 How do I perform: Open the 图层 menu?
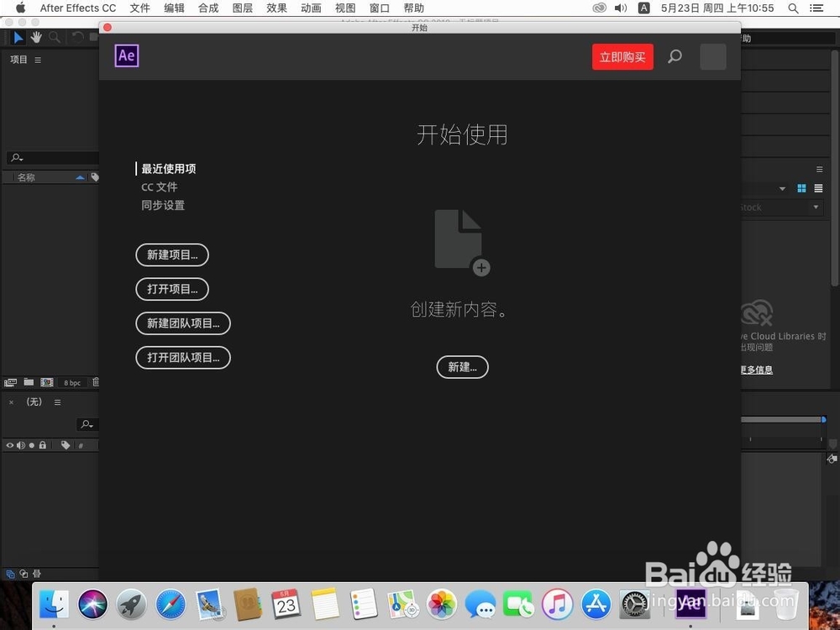[x=243, y=8]
